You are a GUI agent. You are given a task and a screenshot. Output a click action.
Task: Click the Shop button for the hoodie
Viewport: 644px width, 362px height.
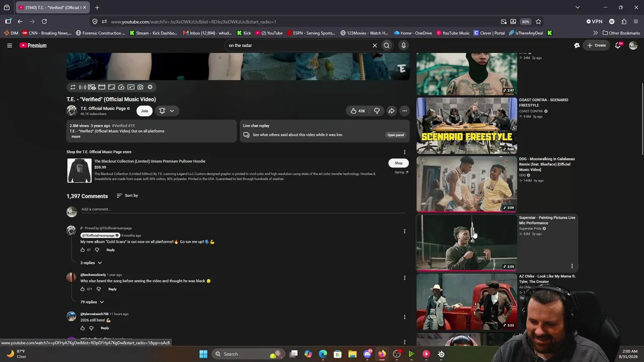pos(398,163)
